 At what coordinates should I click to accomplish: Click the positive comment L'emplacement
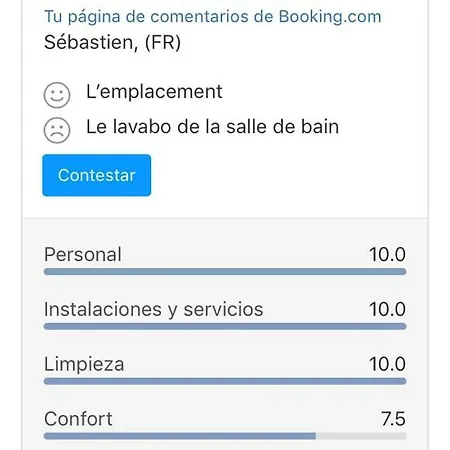click(x=154, y=91)
